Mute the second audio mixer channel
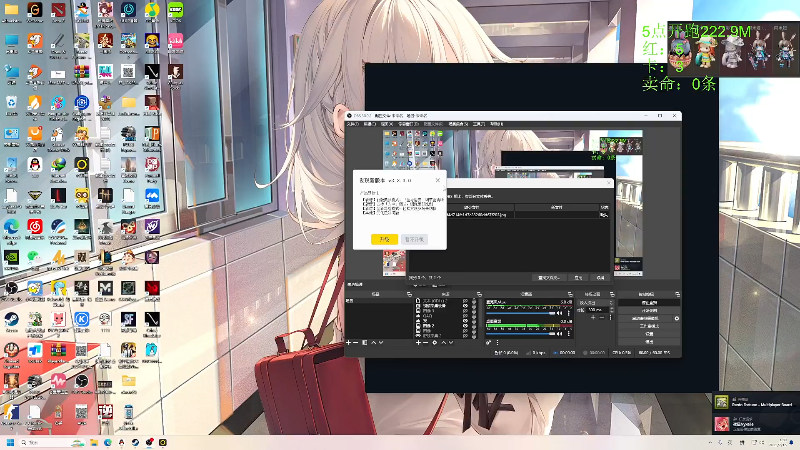Screen dimensions: 800x450 coord(559,334)
